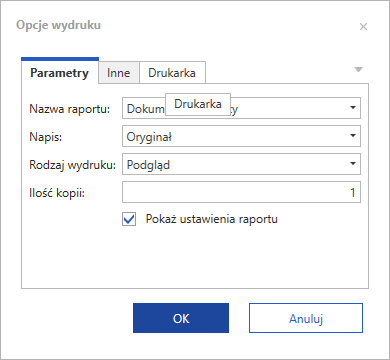Click the Ilość kopii label
The image size is (390, 360).
57,193
